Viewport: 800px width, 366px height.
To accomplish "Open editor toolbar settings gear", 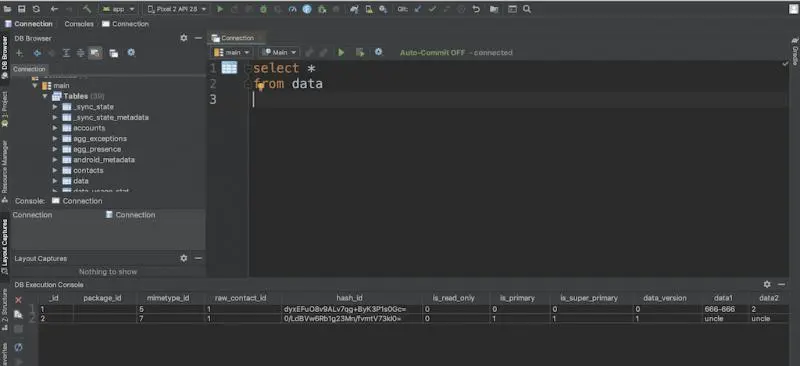I will [378, 52].
